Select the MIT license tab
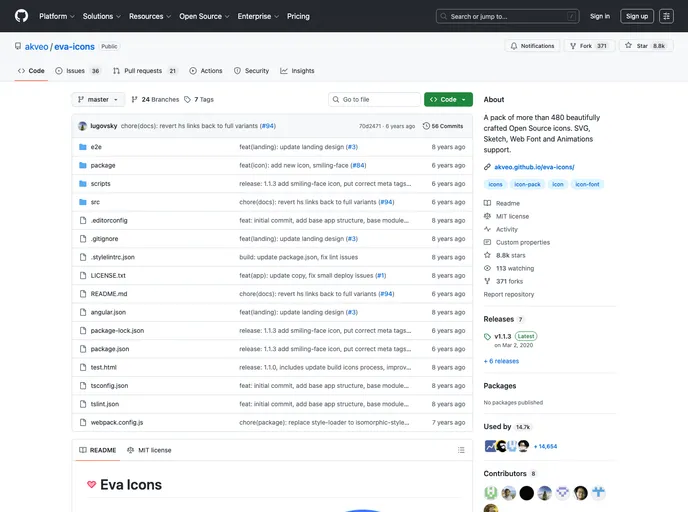688x512 pixels. click(149, 450)
